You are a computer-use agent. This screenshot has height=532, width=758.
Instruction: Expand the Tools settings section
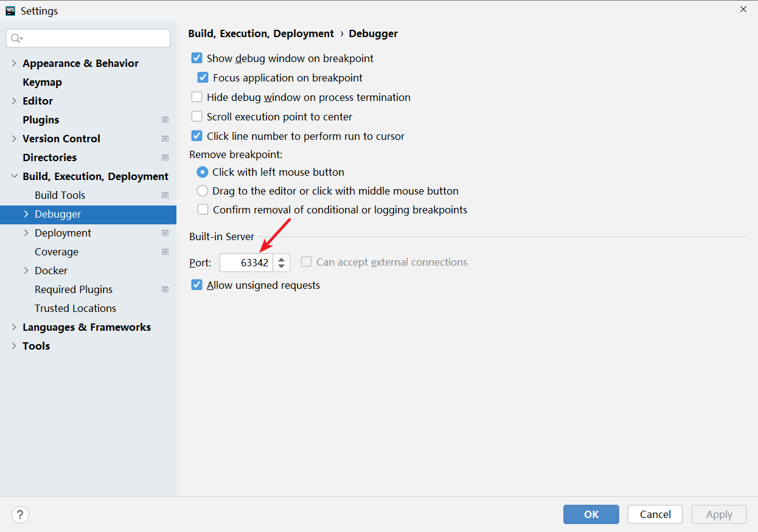tap(14, 346)
